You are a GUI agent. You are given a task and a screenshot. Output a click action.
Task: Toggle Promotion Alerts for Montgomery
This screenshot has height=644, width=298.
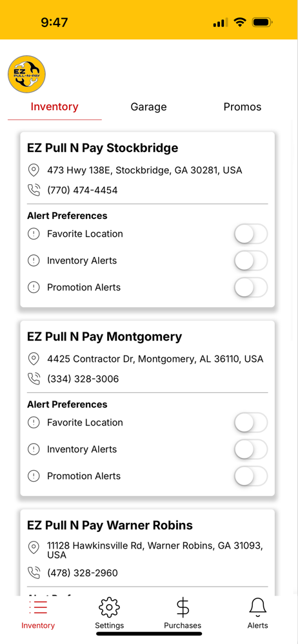(251, 476)
